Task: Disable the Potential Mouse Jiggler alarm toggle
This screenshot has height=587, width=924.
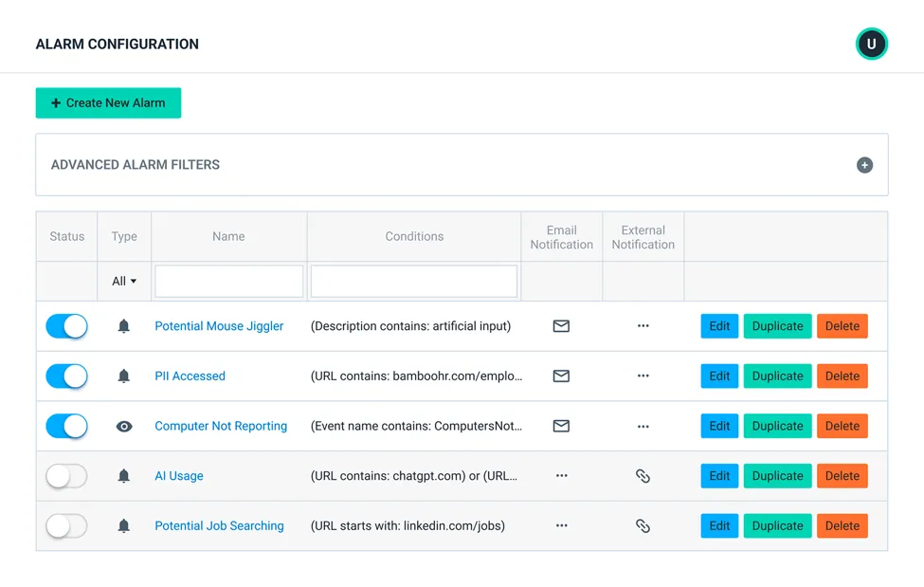Action: click(x=66, y=326)
